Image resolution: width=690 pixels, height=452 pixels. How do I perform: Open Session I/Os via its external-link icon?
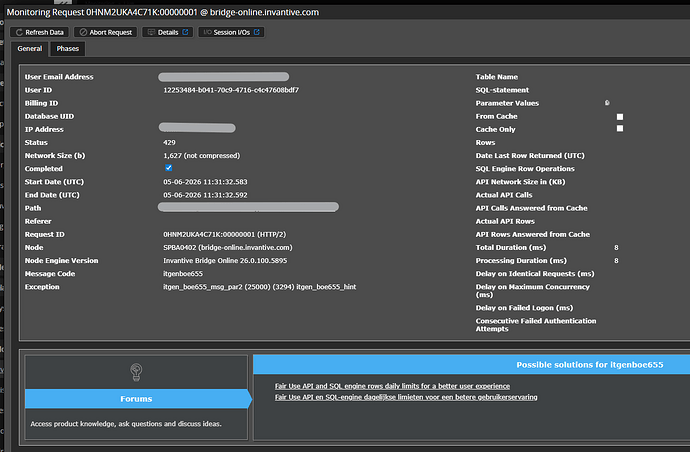[257, 32]
